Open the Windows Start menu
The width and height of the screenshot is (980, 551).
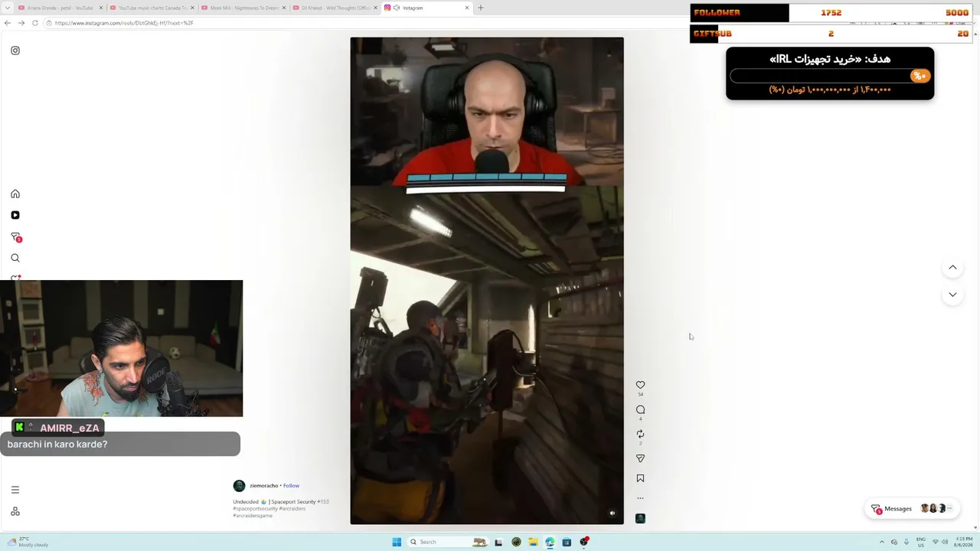click(397, 542)
